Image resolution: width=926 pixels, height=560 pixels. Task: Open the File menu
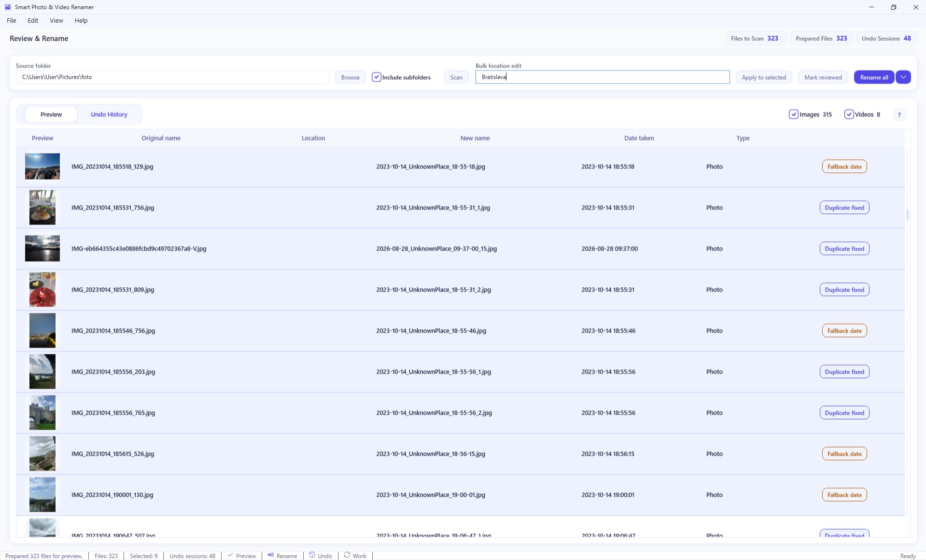click(x=12, y=20)
